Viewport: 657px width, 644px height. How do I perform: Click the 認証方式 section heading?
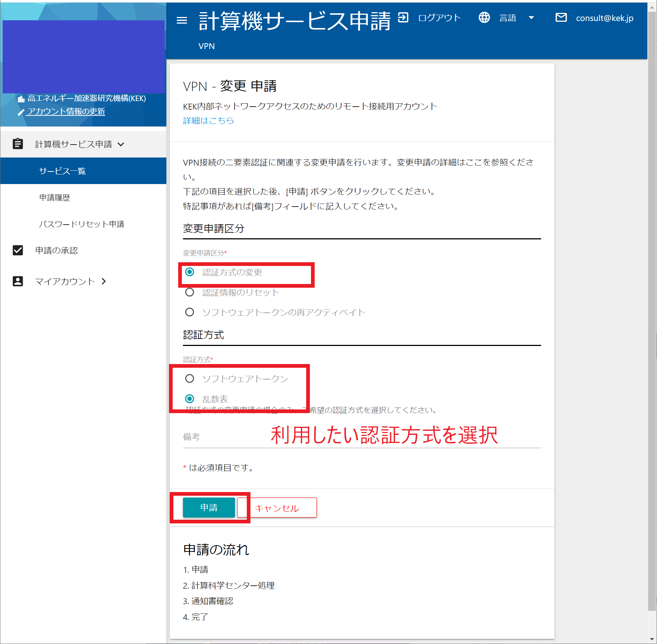[203, 335]
